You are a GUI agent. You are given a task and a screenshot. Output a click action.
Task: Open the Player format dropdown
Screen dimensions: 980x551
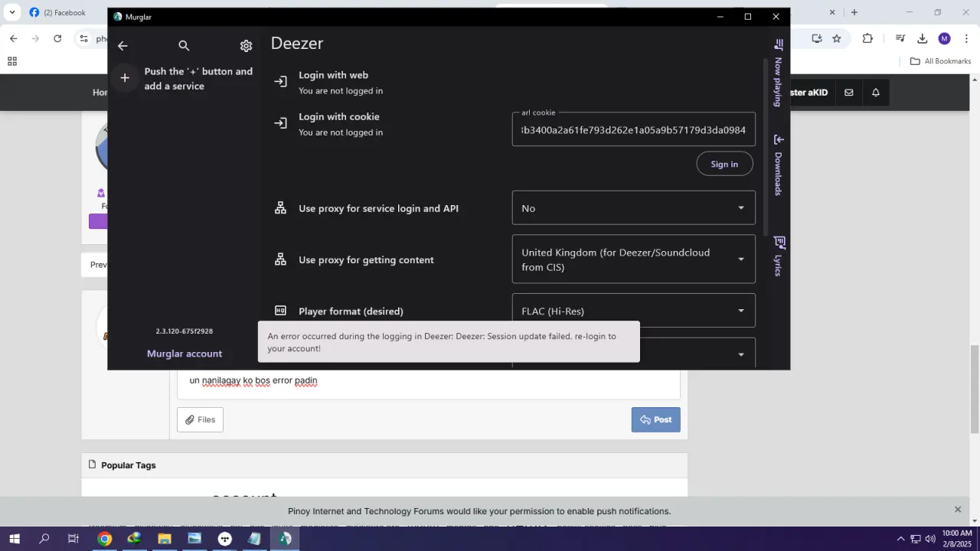click(634, 311)
